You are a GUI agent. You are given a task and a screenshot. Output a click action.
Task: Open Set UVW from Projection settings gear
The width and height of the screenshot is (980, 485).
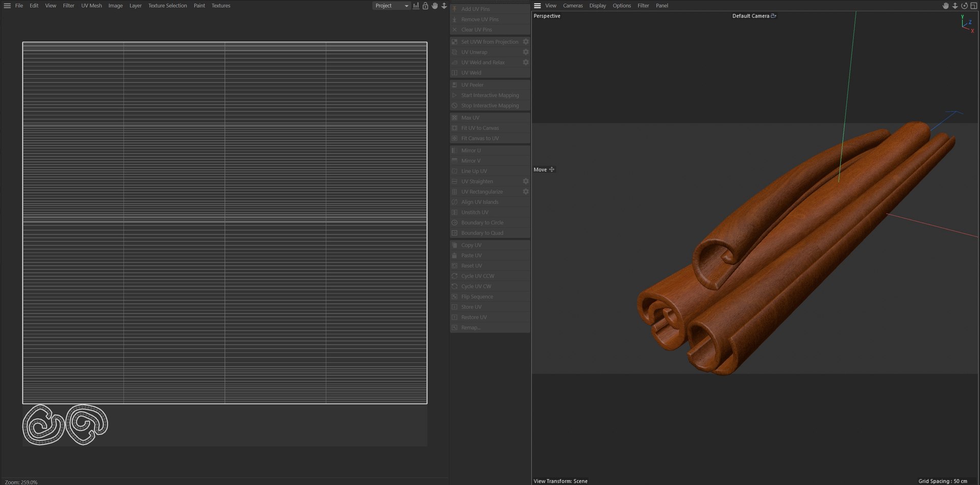526,42
